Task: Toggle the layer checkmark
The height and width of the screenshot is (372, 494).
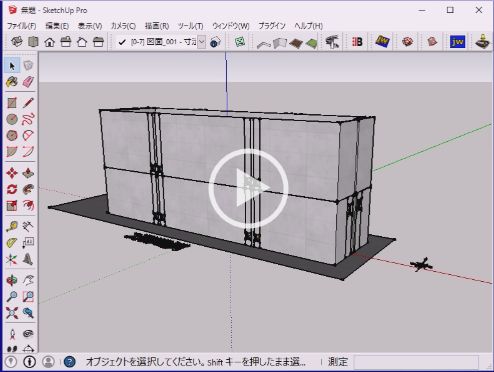Action: pos(122,42)
